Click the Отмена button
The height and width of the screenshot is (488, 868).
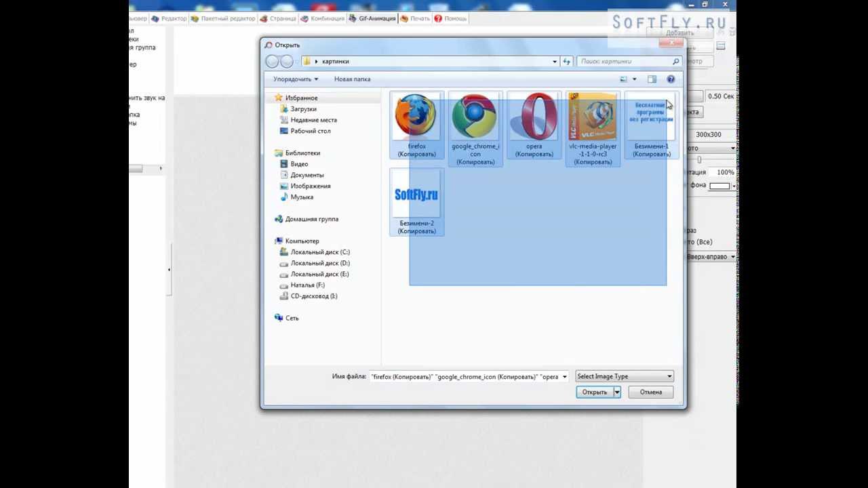(650, 392)
